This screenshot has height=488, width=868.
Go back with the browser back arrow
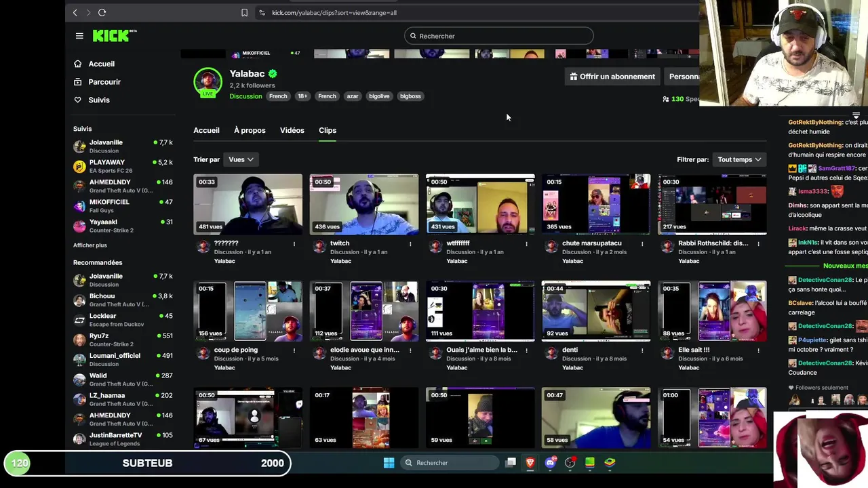(75, 12)
